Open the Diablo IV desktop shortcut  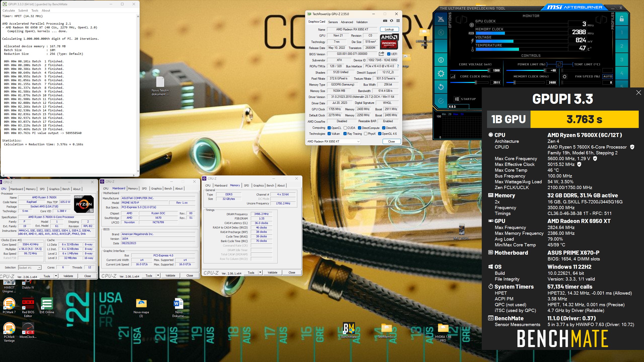coord(28,285)
